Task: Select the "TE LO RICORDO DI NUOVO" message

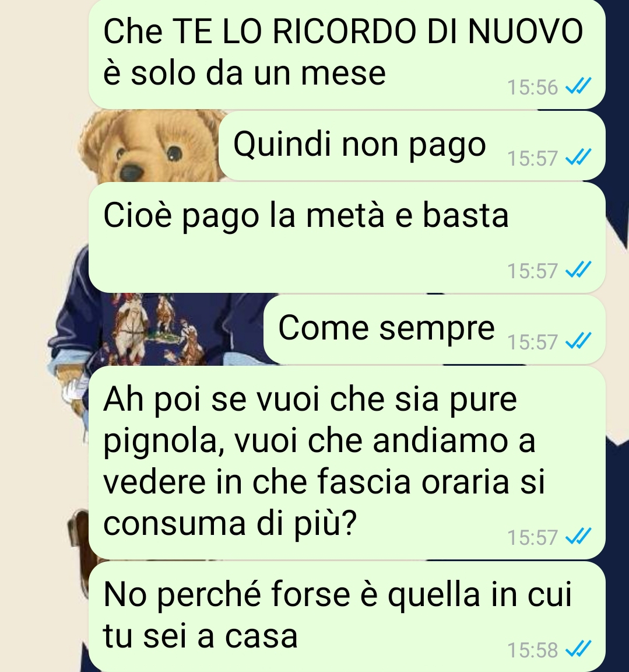Action: 347,54
